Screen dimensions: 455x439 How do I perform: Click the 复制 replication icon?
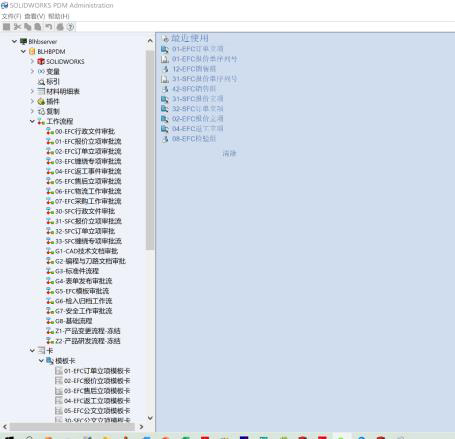[x=41, y=111]
